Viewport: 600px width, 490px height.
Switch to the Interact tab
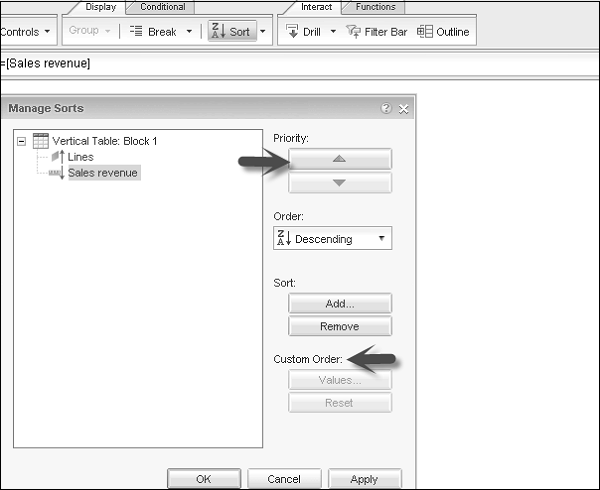[x=316, y=7]
